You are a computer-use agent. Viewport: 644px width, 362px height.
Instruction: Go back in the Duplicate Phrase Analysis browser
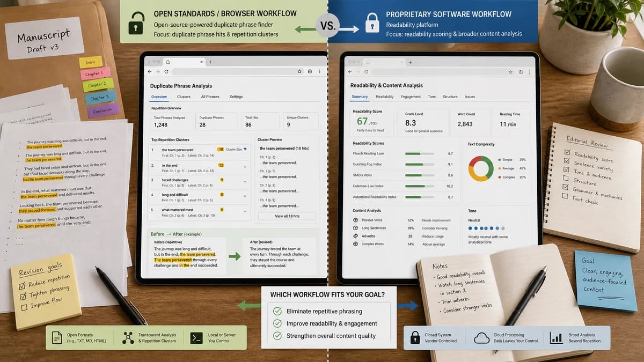pyautogui.click(x=149, y=71)
